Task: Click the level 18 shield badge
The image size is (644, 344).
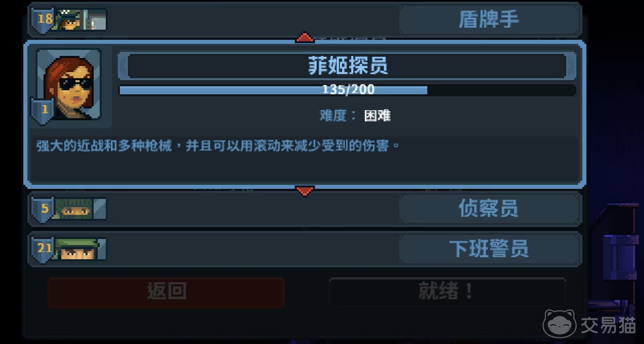Action: pyautogui.click(x=43, y=20)
